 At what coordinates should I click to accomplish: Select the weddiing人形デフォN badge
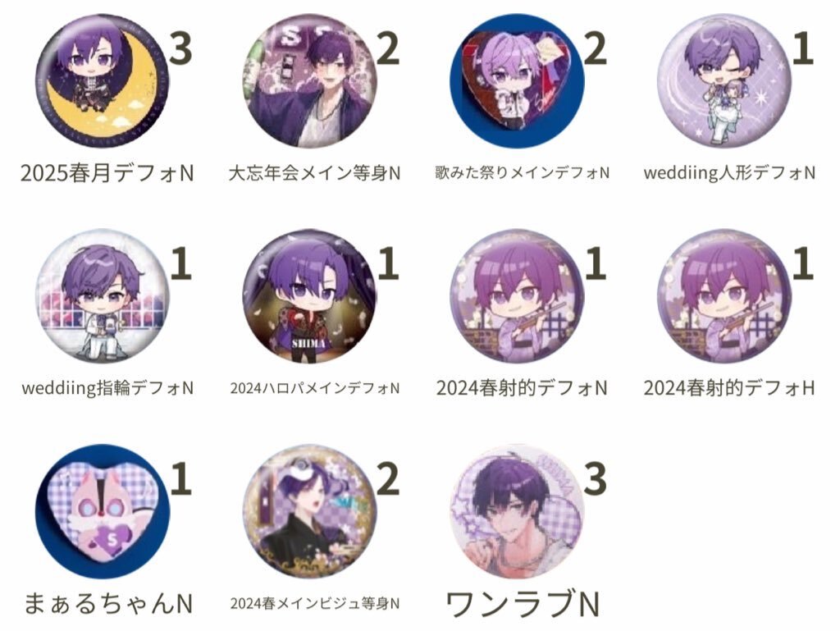click(x=724, y=80)
